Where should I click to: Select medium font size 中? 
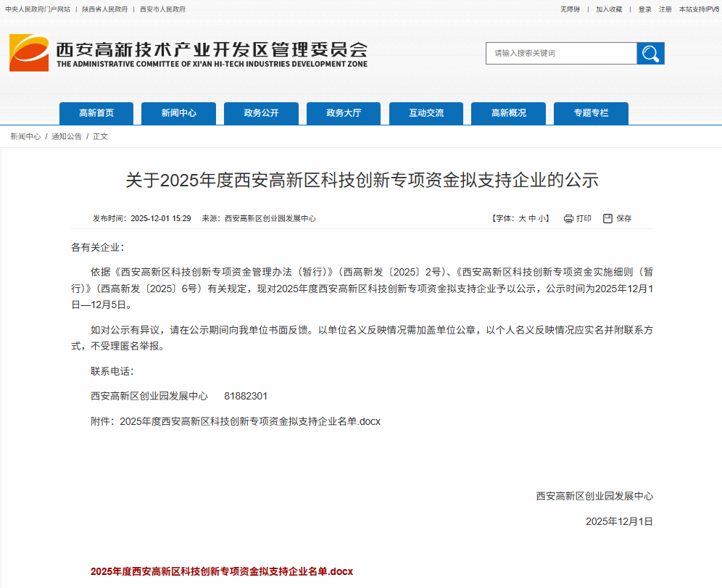click(x=532, y=218)
